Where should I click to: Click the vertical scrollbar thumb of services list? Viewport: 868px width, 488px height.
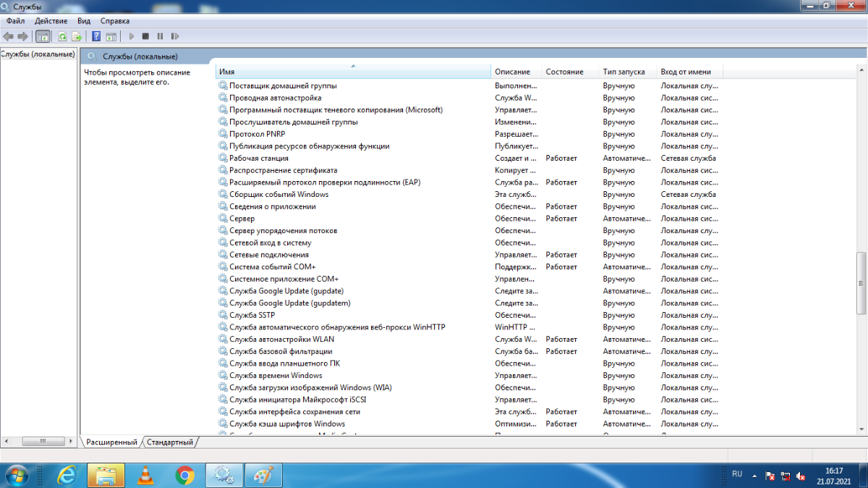coord(861,282)
